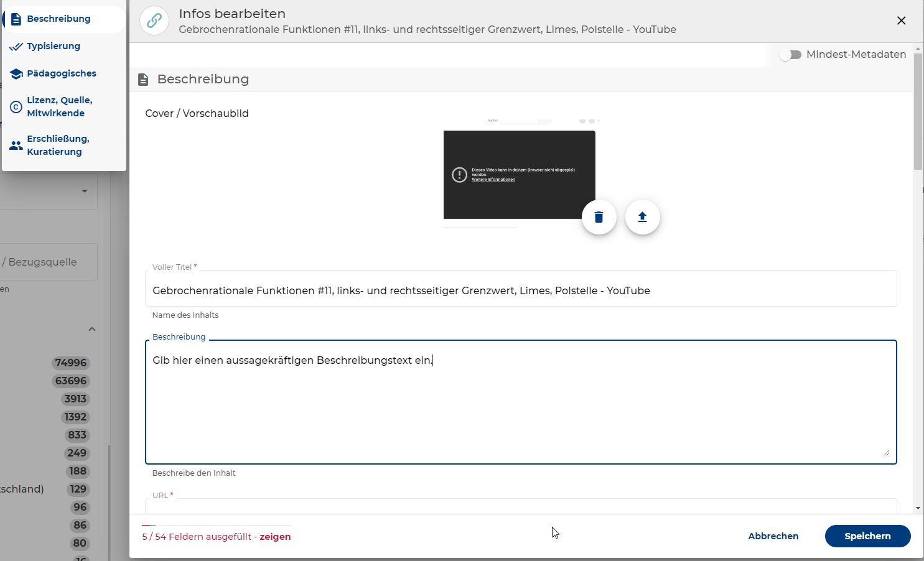This screenshot has width=924, height=561.
Task: Click the copyright icon for Lizenz, Quelle
Action: click(x=16, y=107)
